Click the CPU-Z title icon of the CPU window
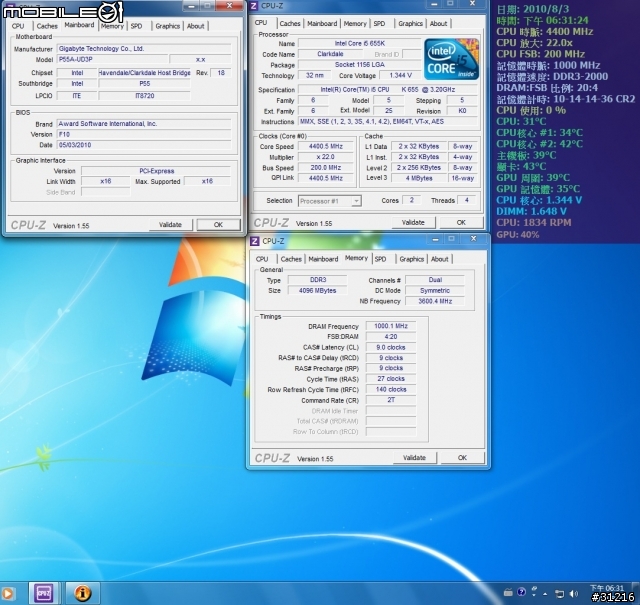The height and width of the screenshot is (605, 640). (x=254, y=6)
